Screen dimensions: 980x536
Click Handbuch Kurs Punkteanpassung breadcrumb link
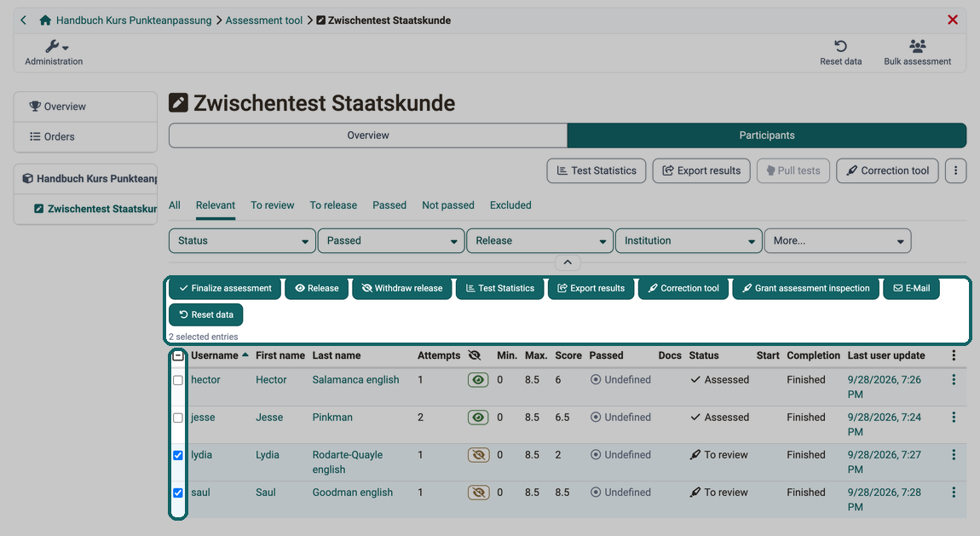pyautogui.click(x=134, y=20)
